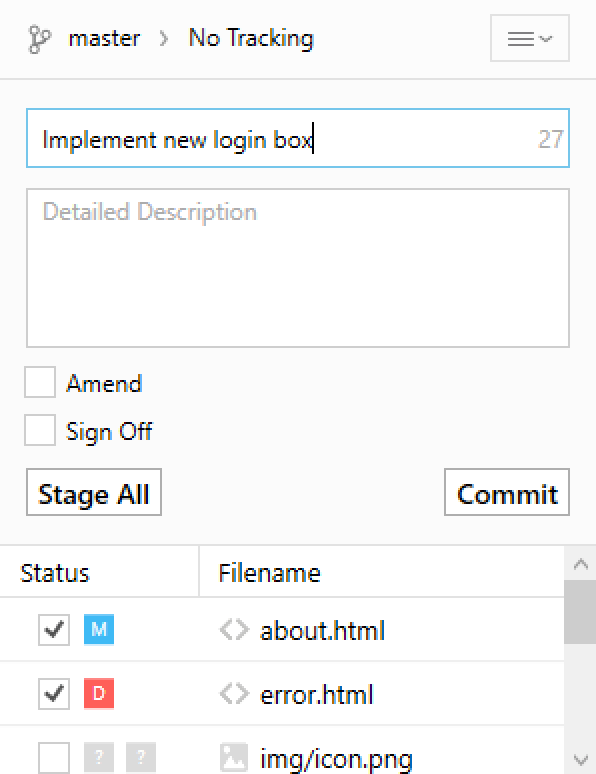Uncheck the error.html staging checkbox
The height and width of the screenshot is (774, 596).
54,694
